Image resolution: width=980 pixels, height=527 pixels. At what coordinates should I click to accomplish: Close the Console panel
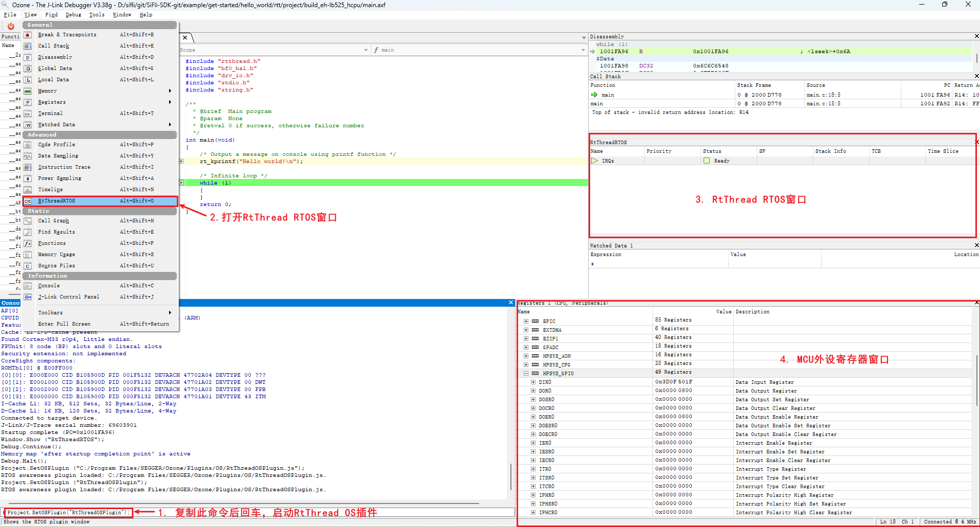(x=510, y=303)
